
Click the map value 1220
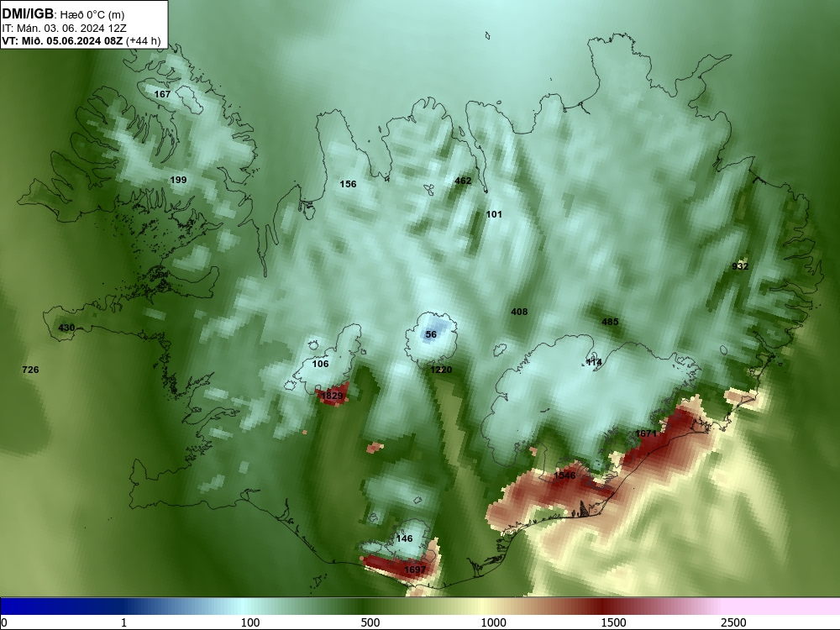441,370
